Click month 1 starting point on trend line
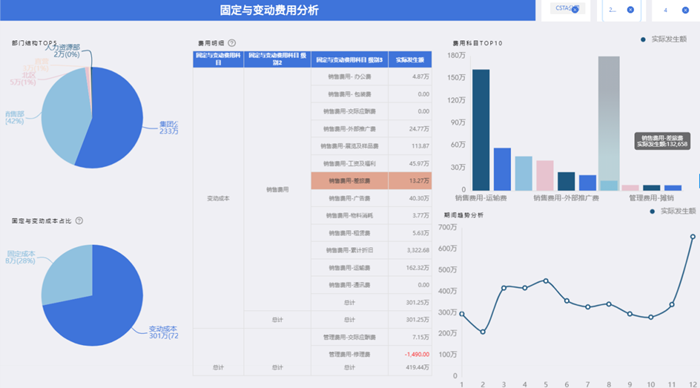The height and width of the screenshot is (388, 700). [x=462, y=314]
